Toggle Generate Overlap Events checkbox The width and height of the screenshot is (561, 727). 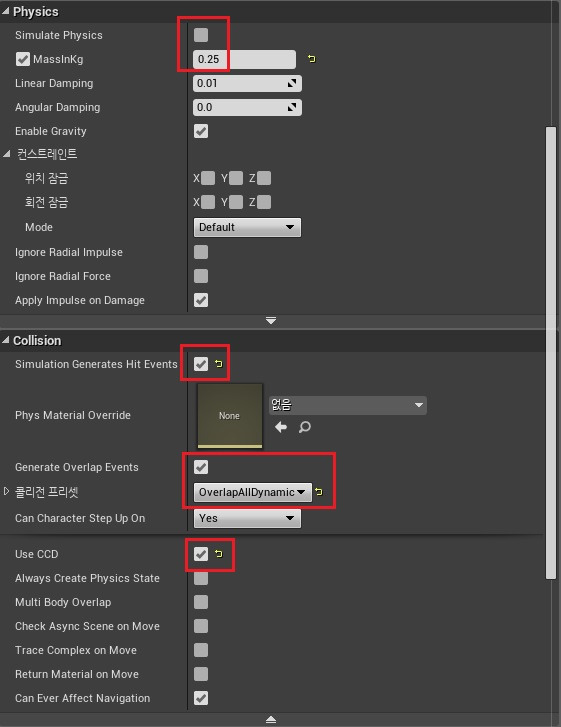click(x=201, y=467)
